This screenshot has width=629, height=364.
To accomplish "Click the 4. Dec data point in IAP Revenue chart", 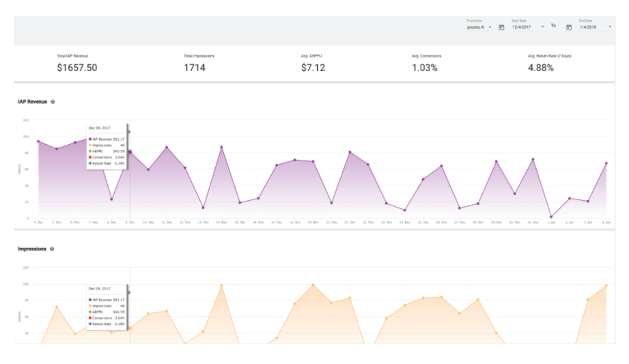I will pyautogui.click(x=38, y=141).
